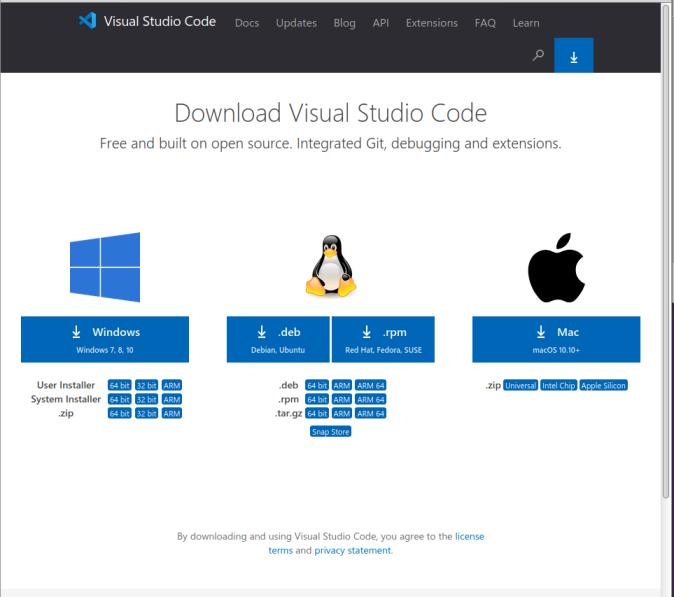The width and height of the screenshot is (674, 597).
Task: Download the .deb Debian, Ubuntu package
Action: click(278, 339)
